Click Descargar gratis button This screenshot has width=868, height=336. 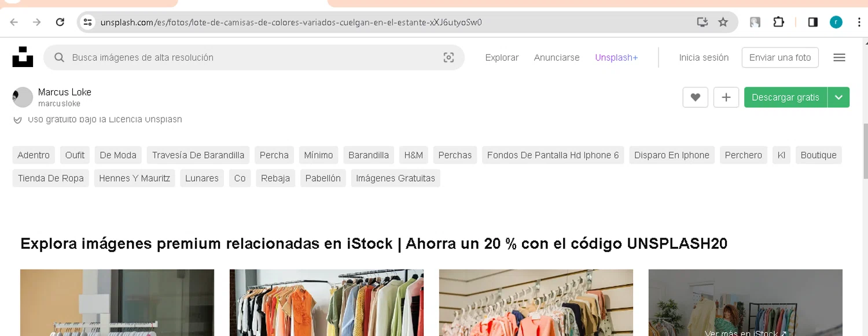pos(786,97)
